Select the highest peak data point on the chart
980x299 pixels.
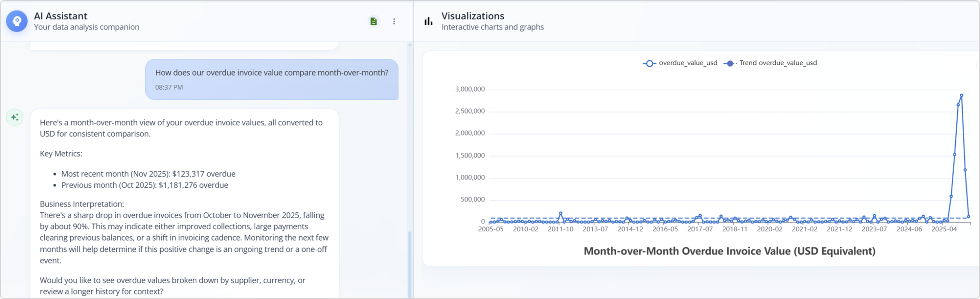(x=961, y=96)
